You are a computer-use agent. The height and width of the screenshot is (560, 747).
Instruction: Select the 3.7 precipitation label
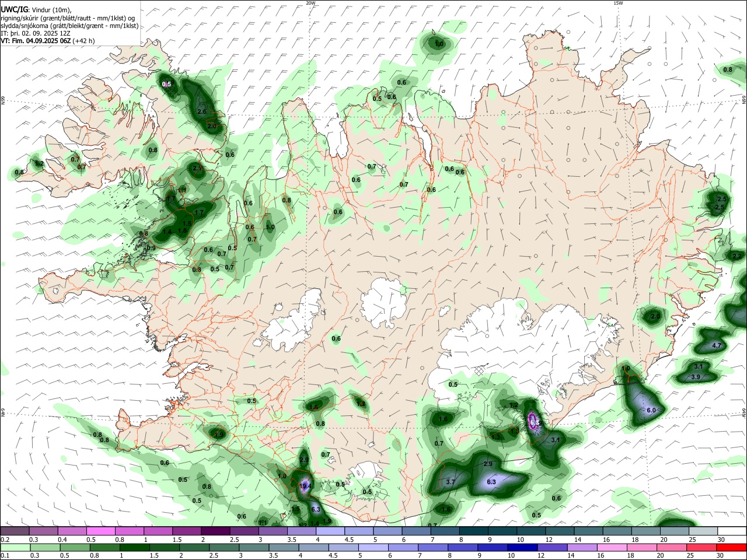tap(450, 482)
